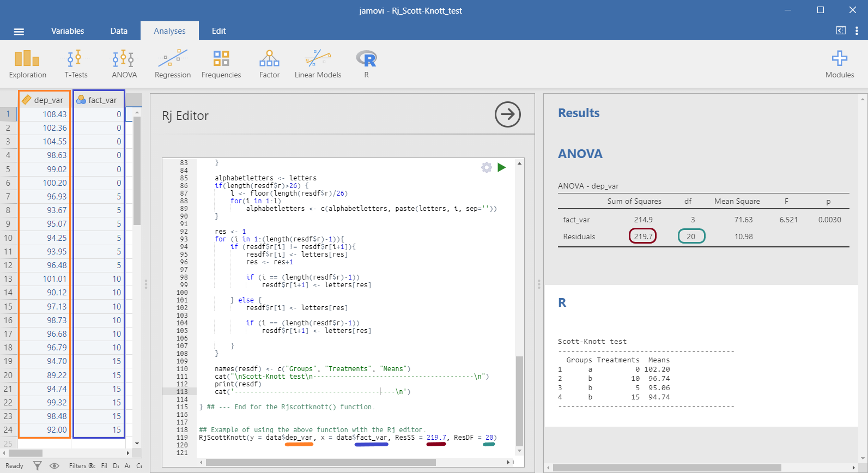Click the code editor vertical scrollbar thumb

point(519,401)
